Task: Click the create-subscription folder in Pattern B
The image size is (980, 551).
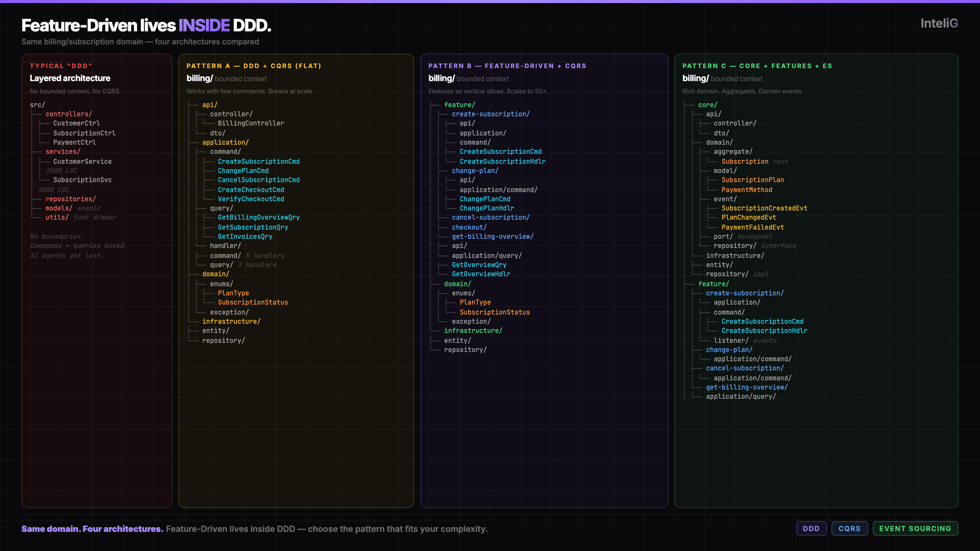Action: click(491, 114)
